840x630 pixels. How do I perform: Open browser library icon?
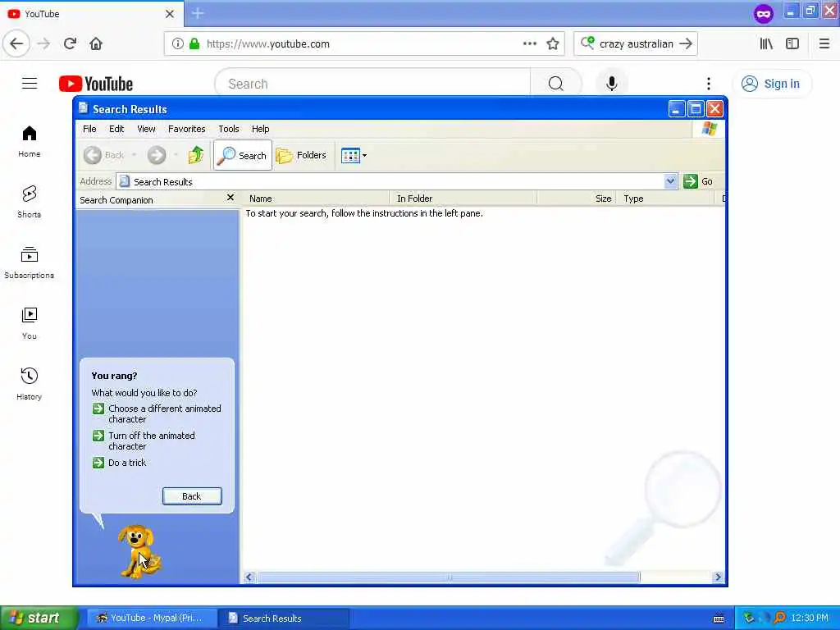(766, 43)
